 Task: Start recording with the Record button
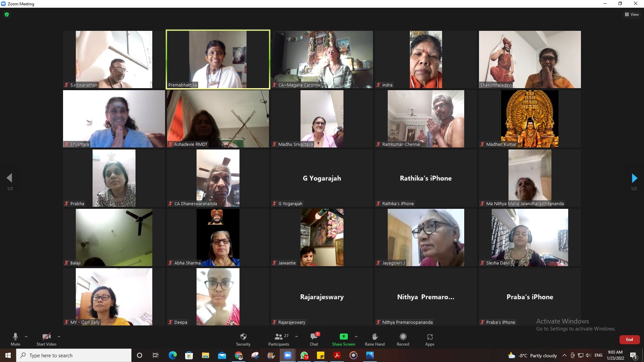[403, 337]
